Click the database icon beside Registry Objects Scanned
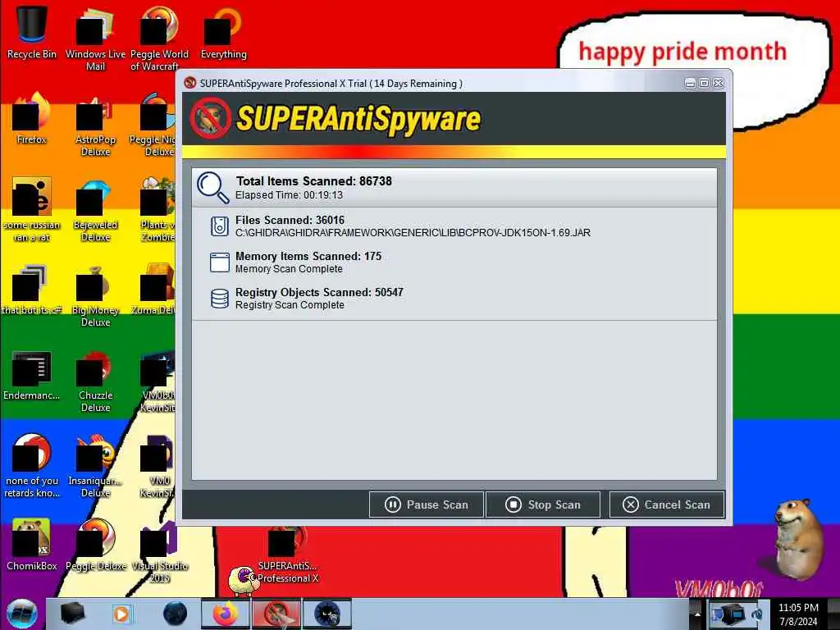This screenshot has height=630, width=840. pos(220,299)
